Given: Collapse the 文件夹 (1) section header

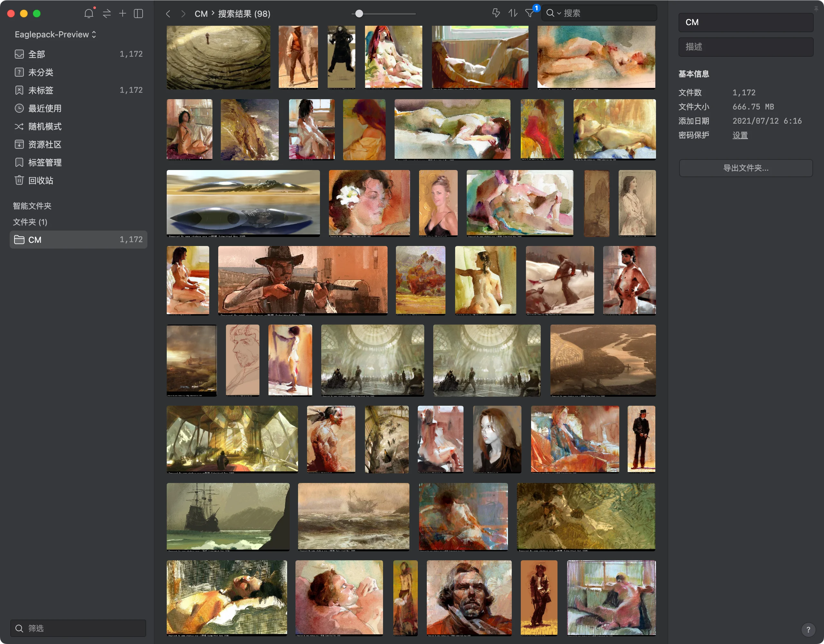Looking at the screenshot, I should tap(30, 222).
